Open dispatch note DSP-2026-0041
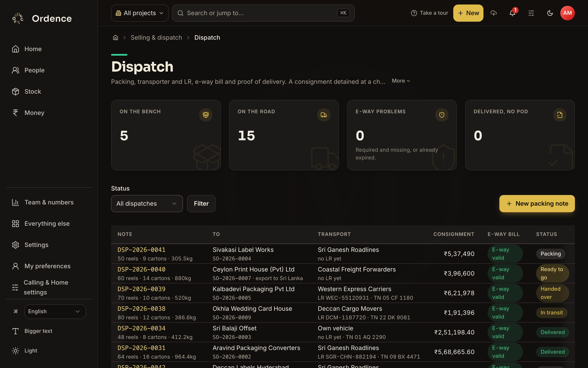The height and width of the screenshot is (368, 588). tap(141, 250)
